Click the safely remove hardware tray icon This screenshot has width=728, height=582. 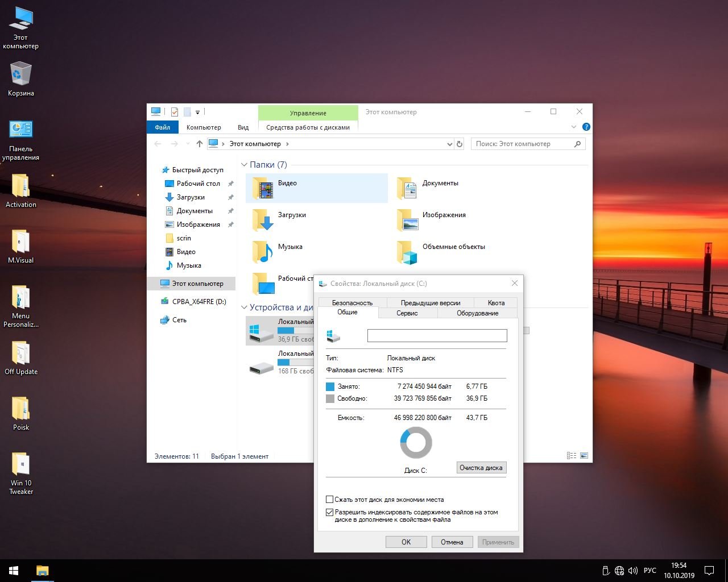tap(606, 571)
